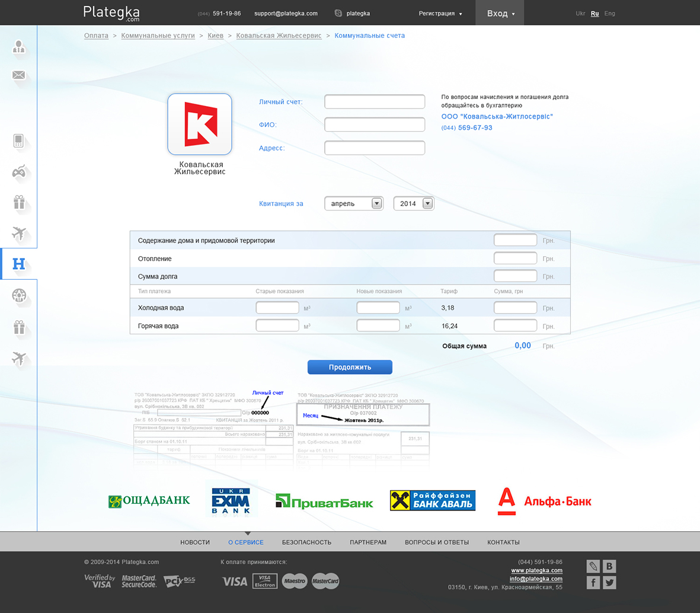Click the Verified by VISA badge
This screenshot has width=700, height=613.
click(x=100, y=581)
